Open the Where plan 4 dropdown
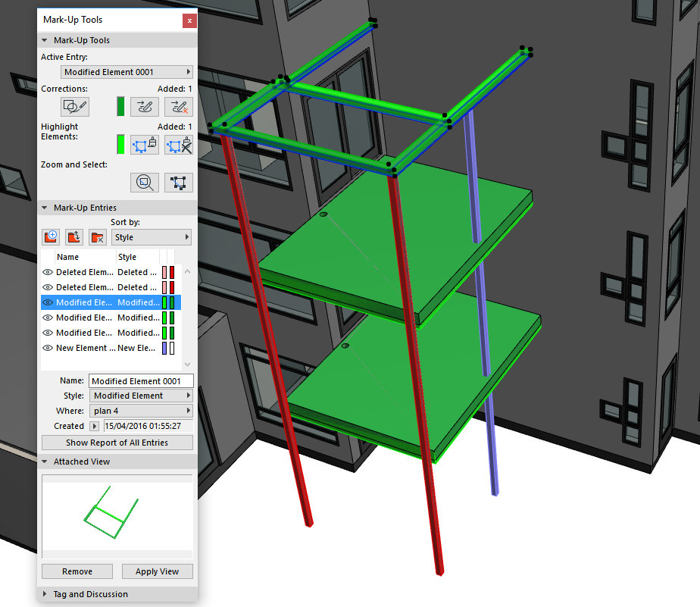700x607 pixels. click(x=141, y=411)
